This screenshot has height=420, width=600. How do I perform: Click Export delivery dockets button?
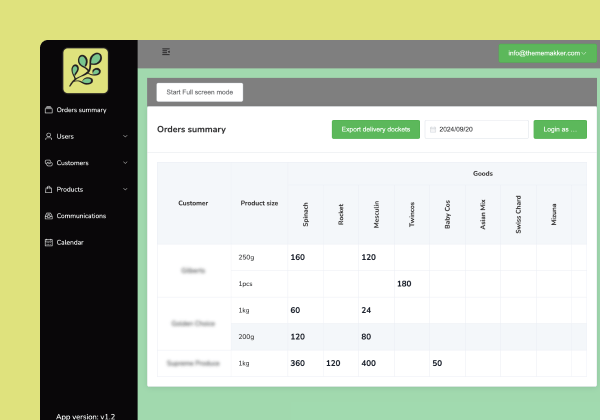(x=376, y=129)
